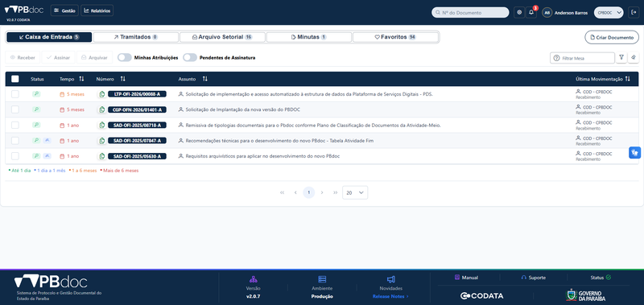Click green status icon of LTP-OFI-2026/00088-A row
The width and height of the screenshot is (644, 305).
coord(36,94)
